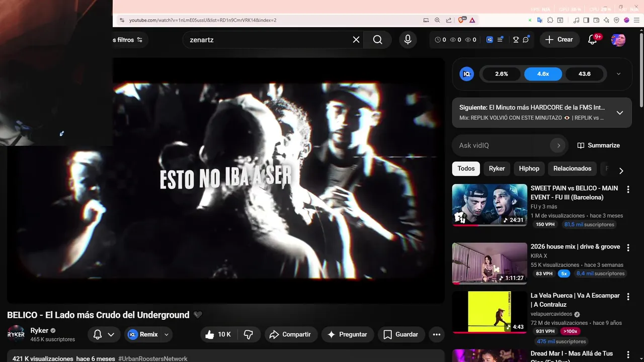Click the Ask vidIQ input field
Image resolution: width=644 pixels, height=362 pixels.
pyautogui.click(x=503, y=145)
